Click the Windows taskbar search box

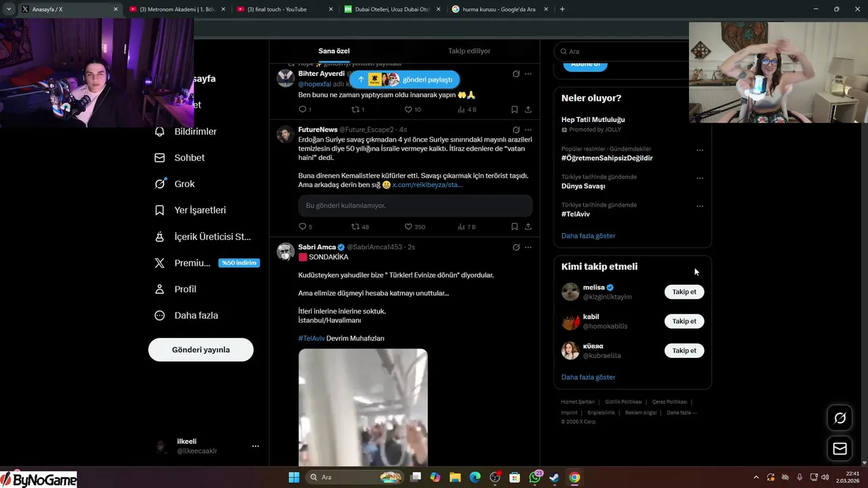pos(355,477)
